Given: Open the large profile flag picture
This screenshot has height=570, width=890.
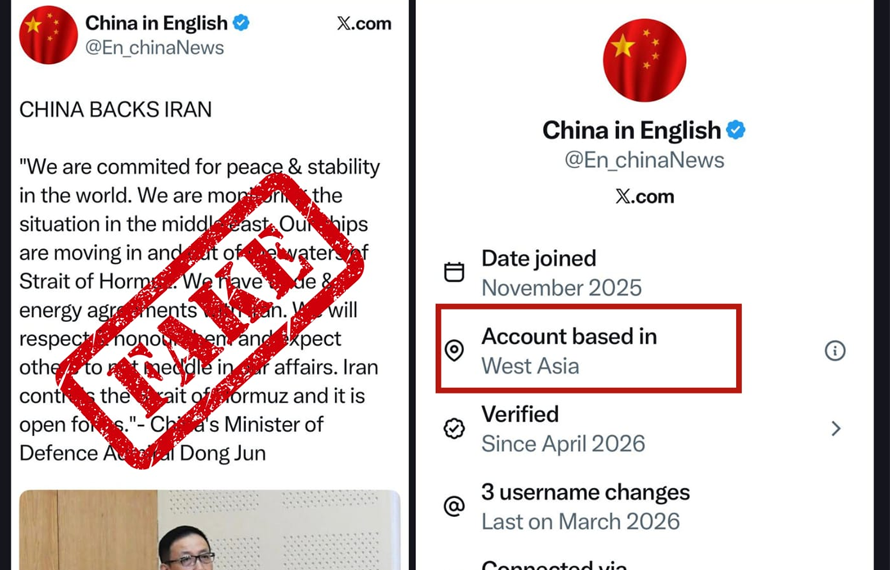Looking at the screenshot, I should 644,60.
